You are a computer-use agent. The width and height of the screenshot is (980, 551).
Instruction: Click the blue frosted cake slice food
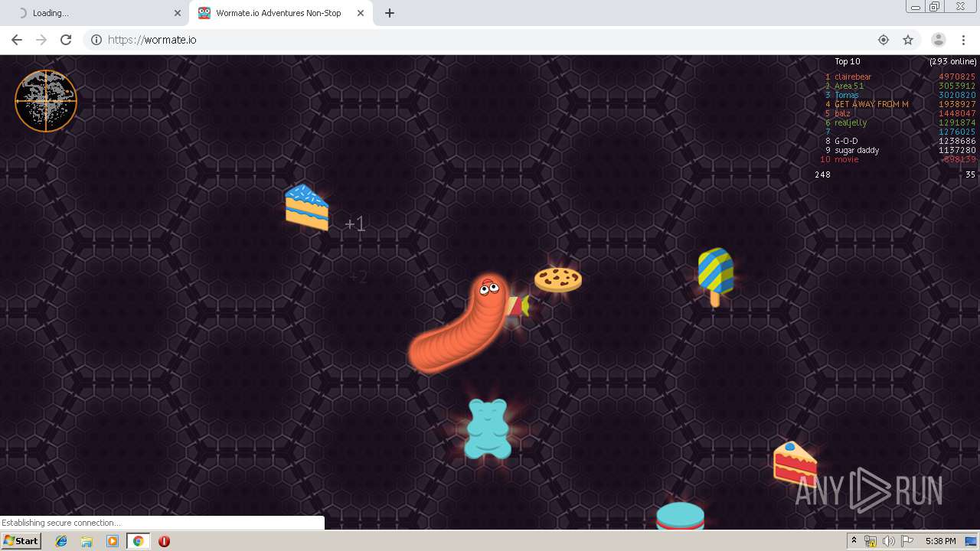pos(306,207)
